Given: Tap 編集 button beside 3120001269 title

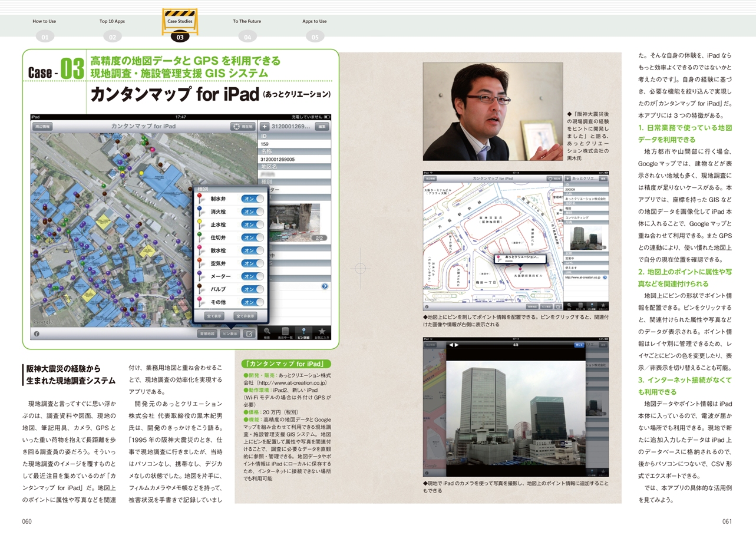Looking at the screenshot, I should pyautogui.click(x=322, y=126).
